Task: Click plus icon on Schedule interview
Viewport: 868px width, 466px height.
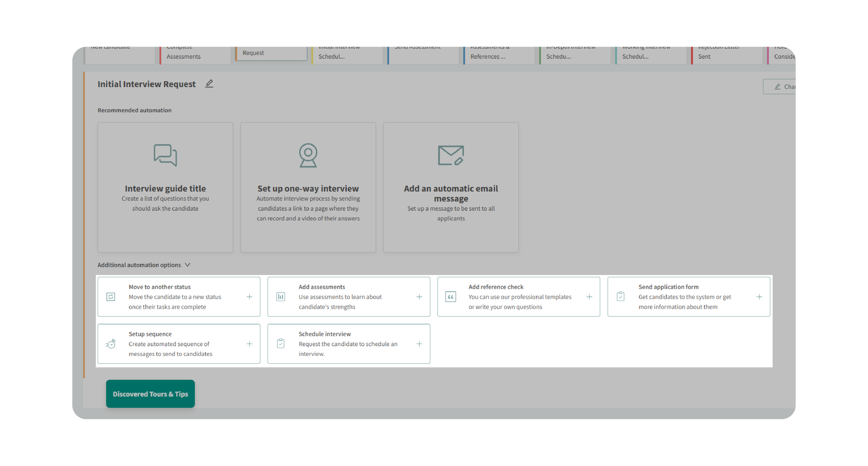Action: pyautogui.click(x=419, y=344)
